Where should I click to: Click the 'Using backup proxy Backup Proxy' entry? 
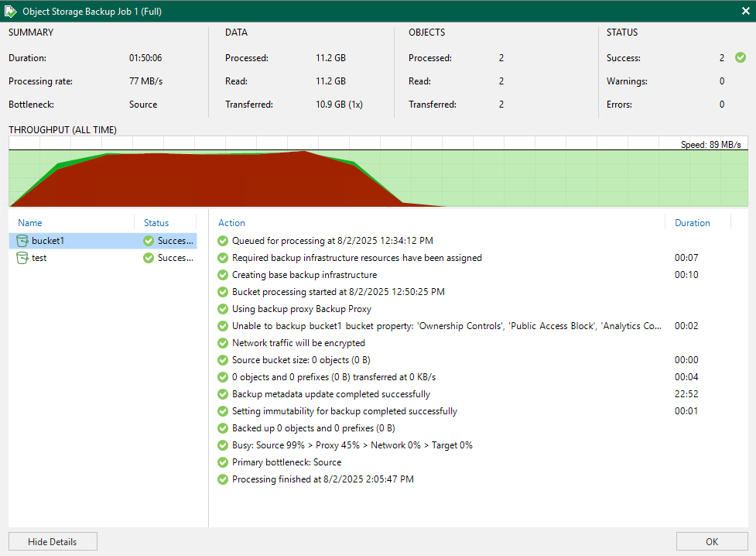point(301,309)
